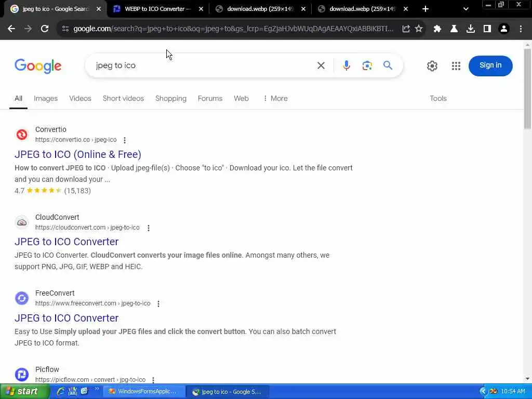Open options for Convertio result

click(x=125, y=140)
